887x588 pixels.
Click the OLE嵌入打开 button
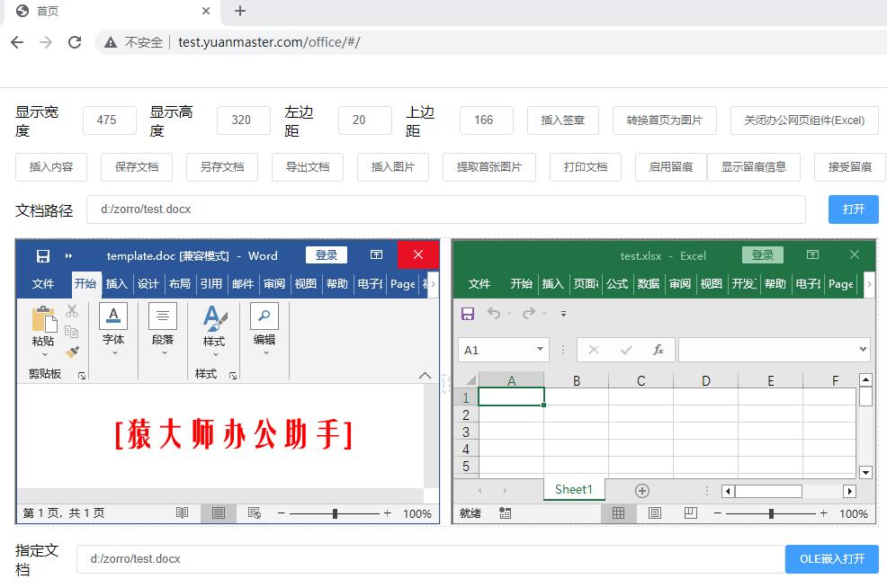pyautogui.click(x=831, y=559)
